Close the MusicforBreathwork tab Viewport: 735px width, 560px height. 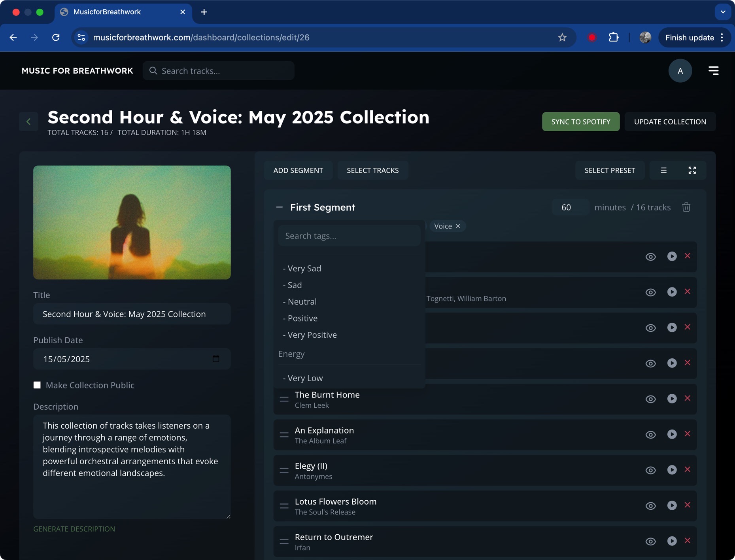[183, 12]
